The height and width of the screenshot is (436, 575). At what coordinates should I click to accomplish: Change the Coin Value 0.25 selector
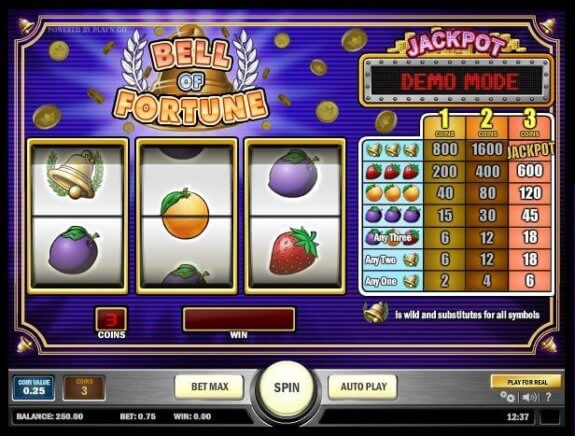[34, 388]
